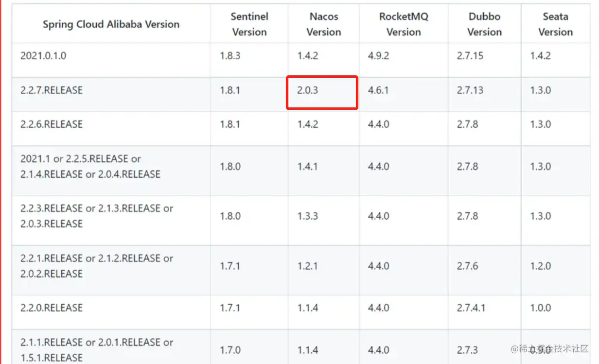Select the Dubbo 2.7.6 cell

click(x=484, y=270)
